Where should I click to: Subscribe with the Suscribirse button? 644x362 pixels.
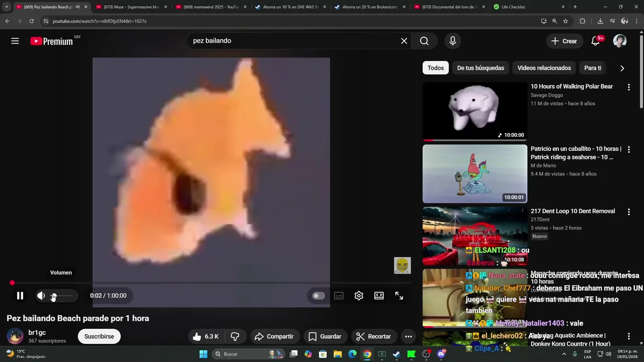[x=99, y=336]
